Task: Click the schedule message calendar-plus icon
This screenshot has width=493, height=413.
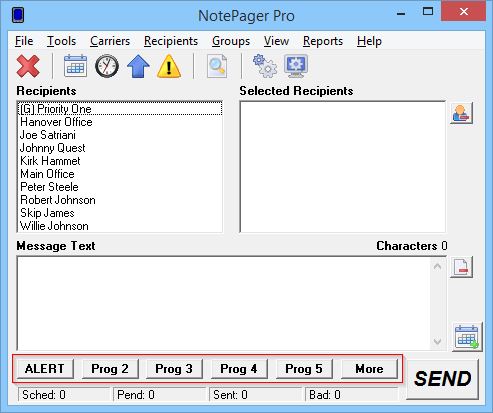Action: (x=467, y=337)
